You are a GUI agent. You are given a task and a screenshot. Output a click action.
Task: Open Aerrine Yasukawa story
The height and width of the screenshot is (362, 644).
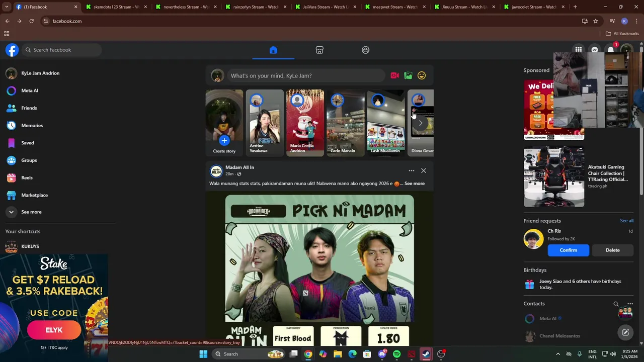click(265, 123)
